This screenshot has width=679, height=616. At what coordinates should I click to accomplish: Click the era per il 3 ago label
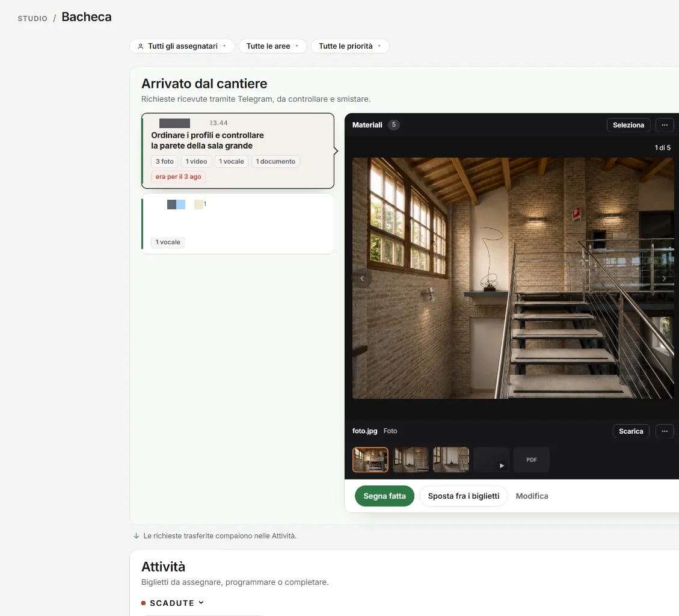pyautogui.click(x=179, y=176)
